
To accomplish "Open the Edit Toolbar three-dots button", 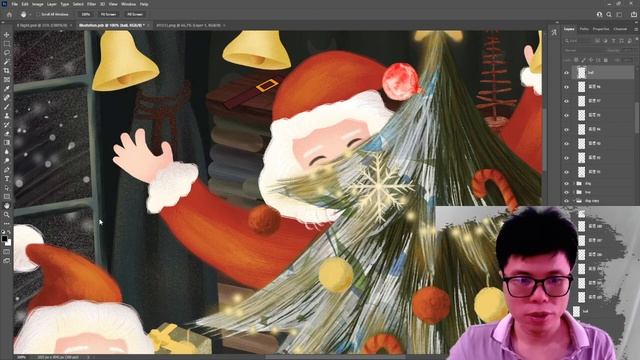I will 7,223.
